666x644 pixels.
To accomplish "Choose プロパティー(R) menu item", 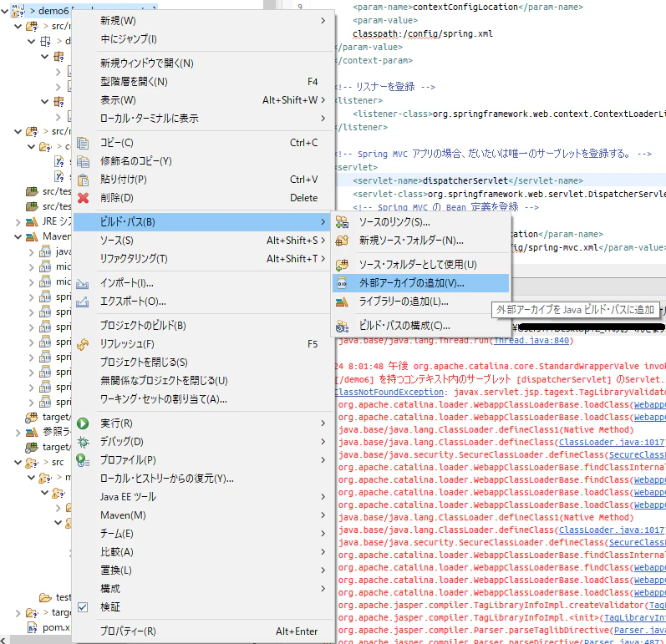I will pos(202,631).
